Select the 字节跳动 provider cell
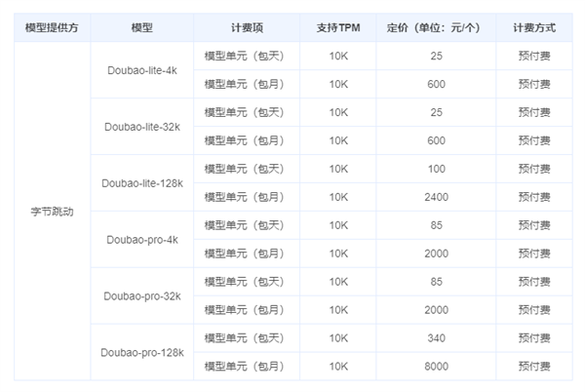The height and width of the screenshot is (392, 585). [x=52, y=211]
